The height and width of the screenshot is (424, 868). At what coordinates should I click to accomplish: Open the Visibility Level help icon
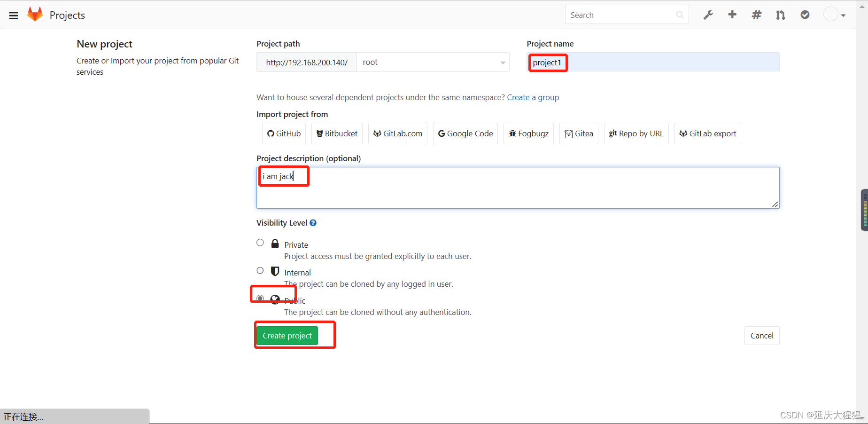[313, 223]
